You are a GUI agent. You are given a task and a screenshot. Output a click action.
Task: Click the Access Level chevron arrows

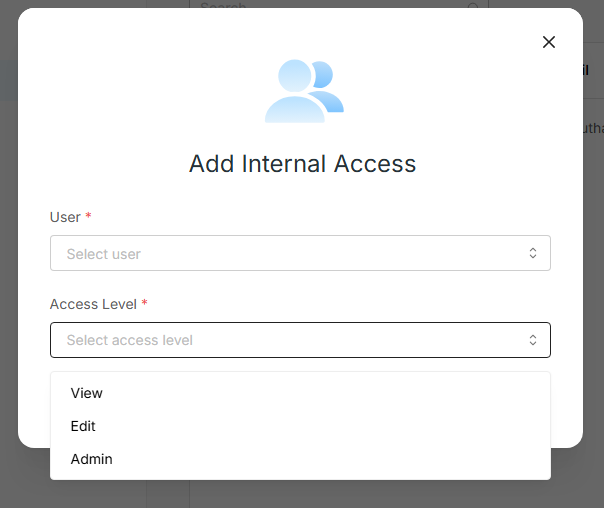(533, 340)
